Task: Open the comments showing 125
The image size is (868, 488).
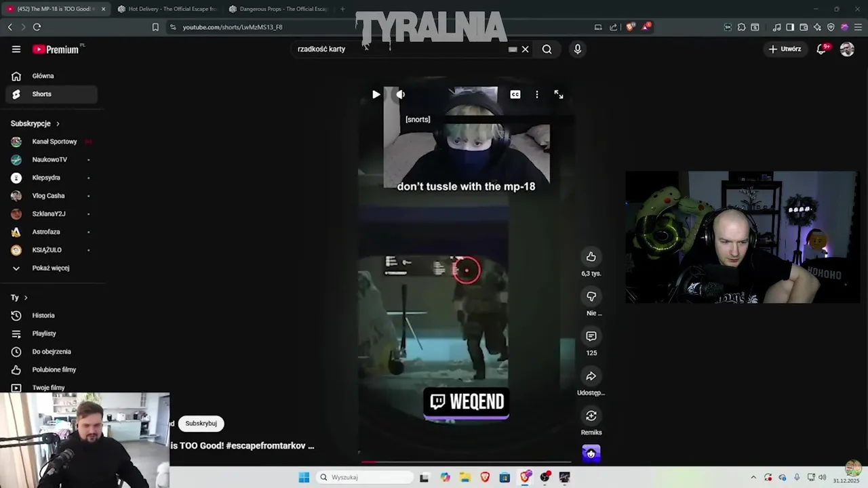Action: [x=591, y=336]
